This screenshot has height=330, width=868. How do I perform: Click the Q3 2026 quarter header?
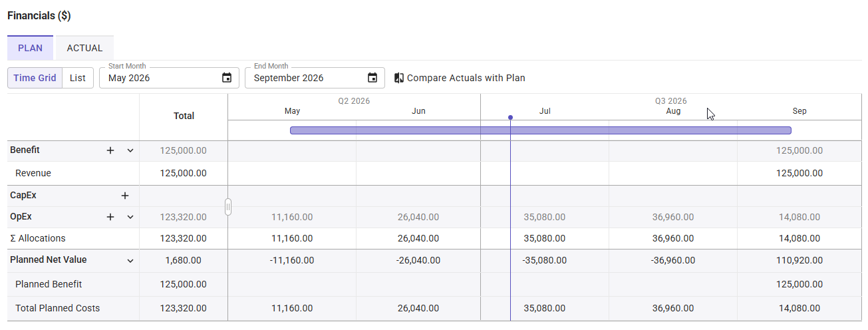pyautogui.click(x=670, y=101)
